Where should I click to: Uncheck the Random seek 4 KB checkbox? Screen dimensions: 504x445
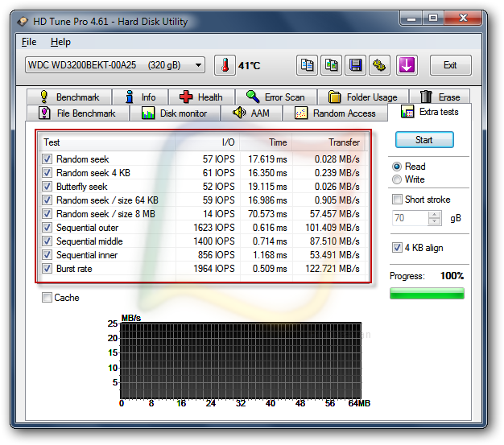click(47, 172)
